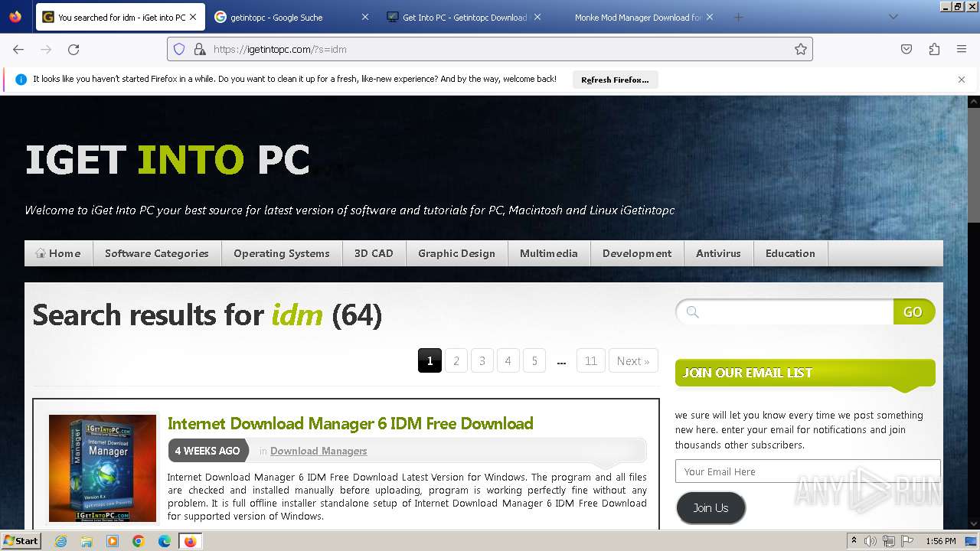This screenshot has height=551, width=980.
Task: Click the Forward navigation arrow
Action: 46,49
